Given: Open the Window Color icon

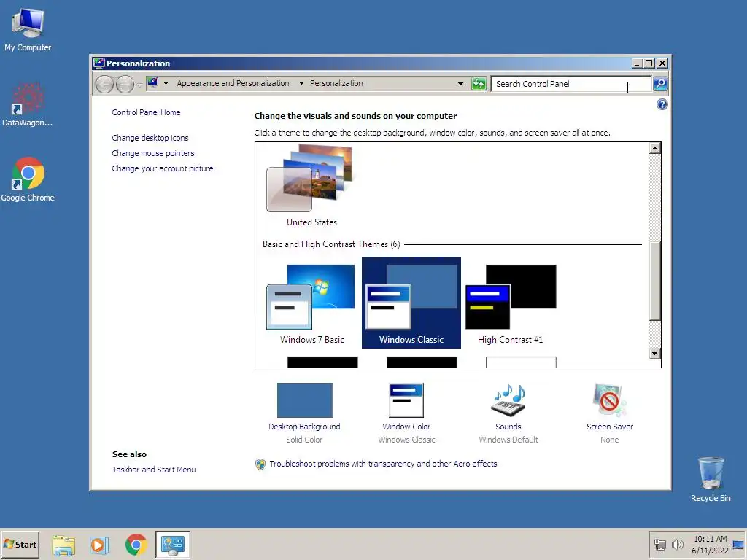Looking at the screenshot, I should click(406, 400).
